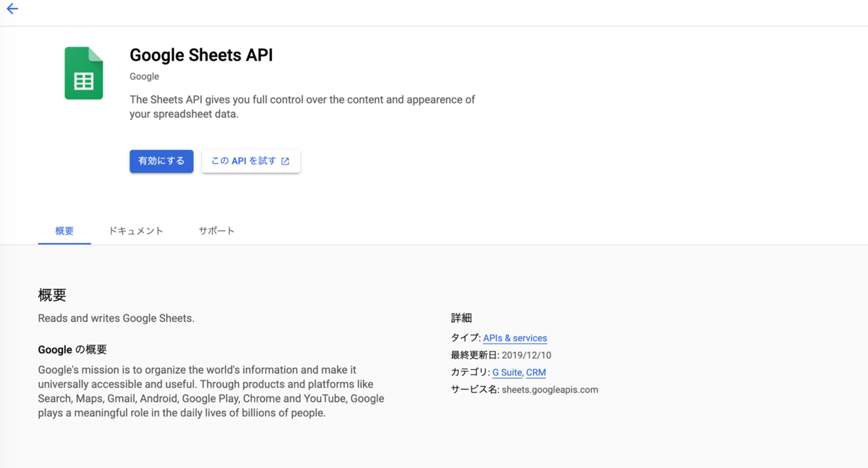Click the Google の概要 heading

[72, 349]
